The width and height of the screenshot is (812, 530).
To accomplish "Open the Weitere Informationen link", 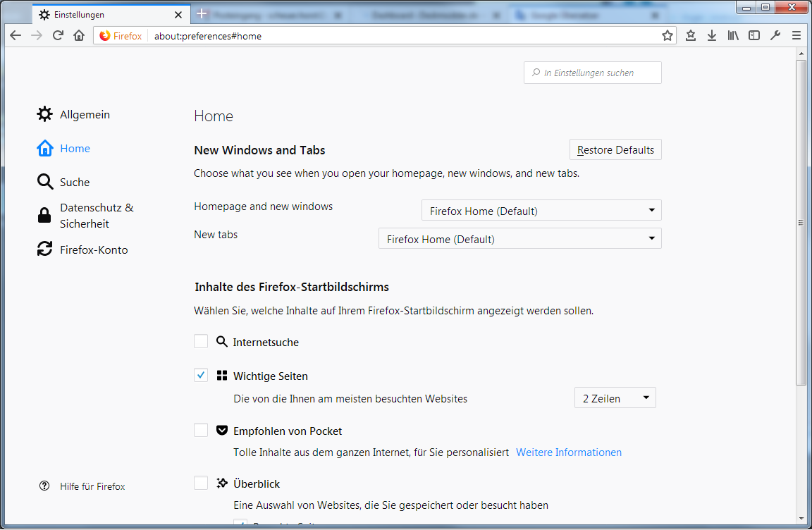I will point(569,452).
